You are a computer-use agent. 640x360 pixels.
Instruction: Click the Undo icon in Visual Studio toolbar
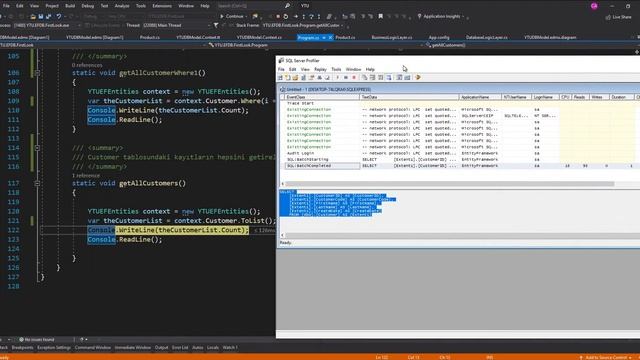coord(59,16)
